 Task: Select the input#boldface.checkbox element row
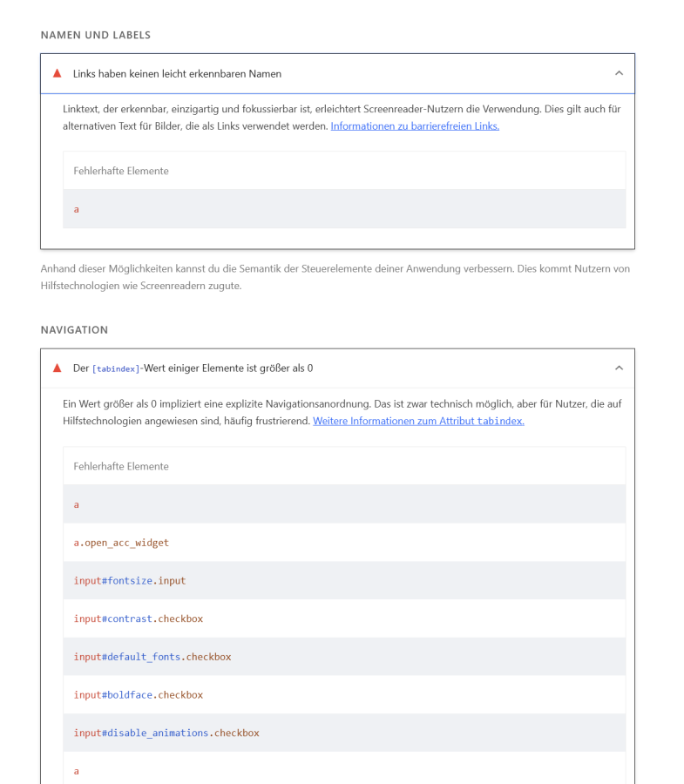click(139, 695)
